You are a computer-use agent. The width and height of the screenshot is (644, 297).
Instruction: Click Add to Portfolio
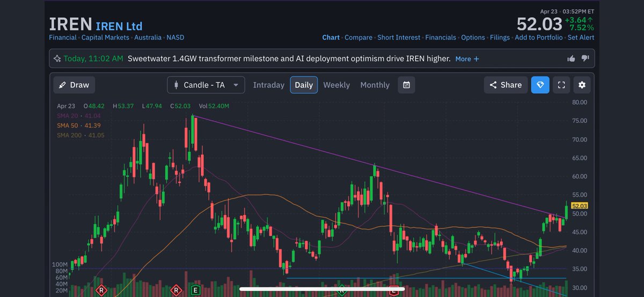pyautogui.click(x=539, y=38)
